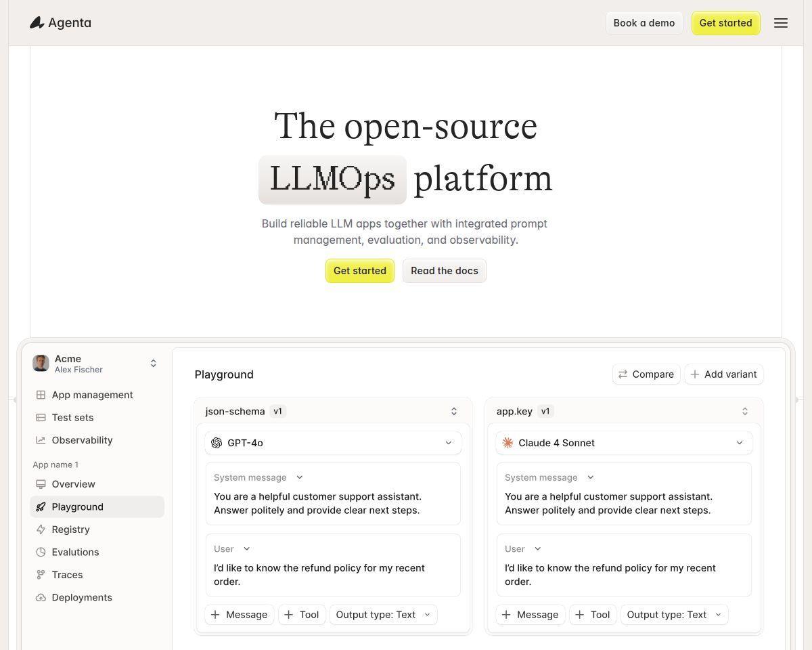Open the Claude 4 Sonnet model dropdown
This screenshot has height=650, width=812.
click(624, 443)
